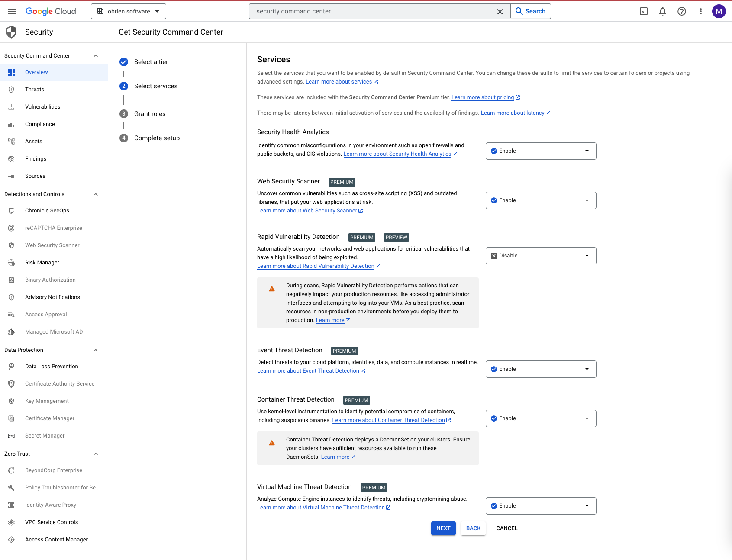Open Access Context Manager

(x=56, y=539)
